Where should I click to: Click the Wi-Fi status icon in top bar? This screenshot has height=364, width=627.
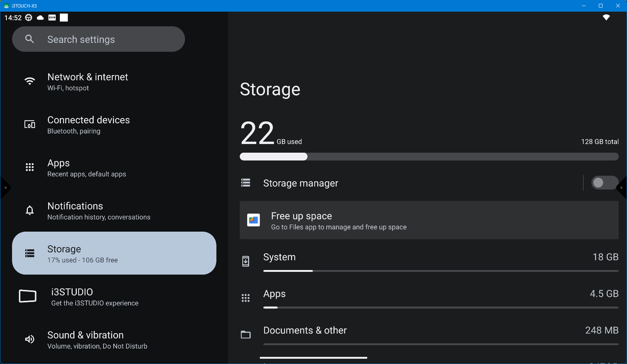(x=606, y=17)
